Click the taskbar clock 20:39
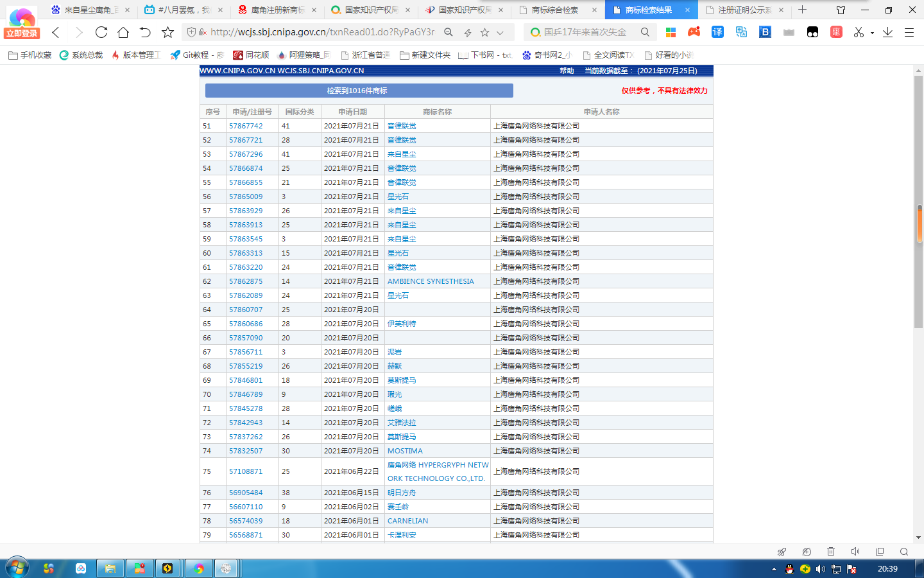The width and height of the screenshot is (924, 578). pos(887,569)
